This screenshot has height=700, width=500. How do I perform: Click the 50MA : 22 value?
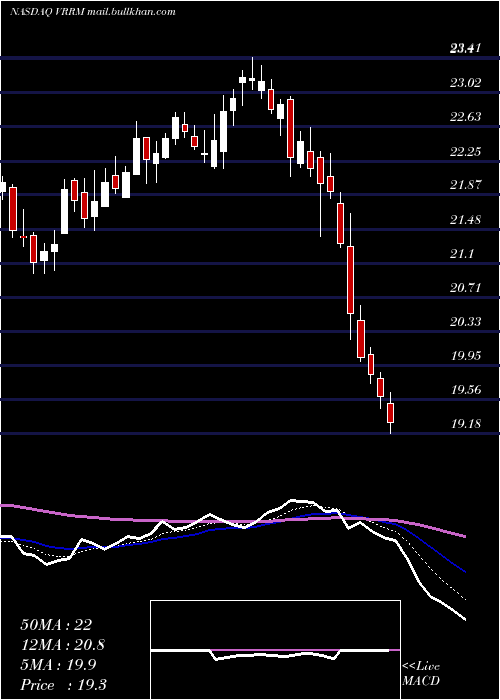tap(56, 625)
